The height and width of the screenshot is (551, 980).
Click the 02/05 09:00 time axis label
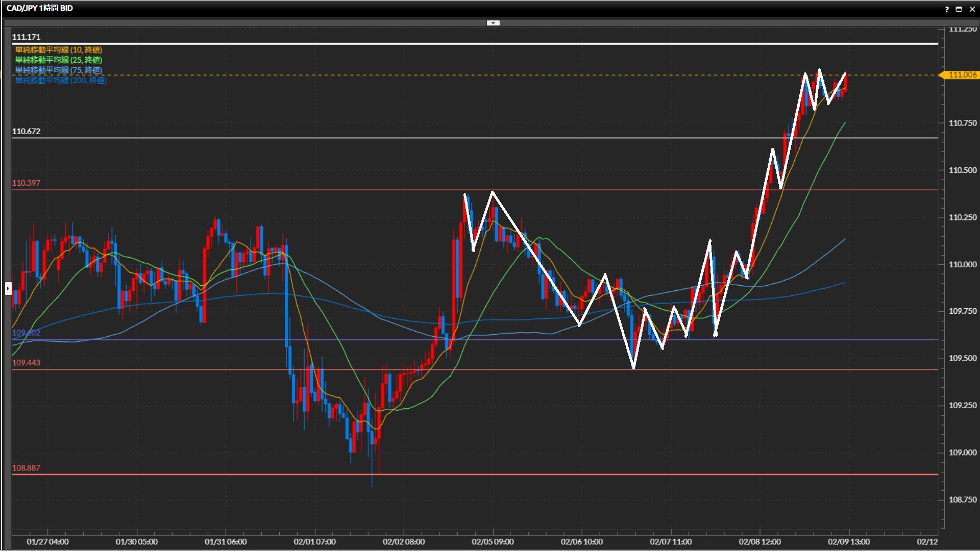(493, 542)
